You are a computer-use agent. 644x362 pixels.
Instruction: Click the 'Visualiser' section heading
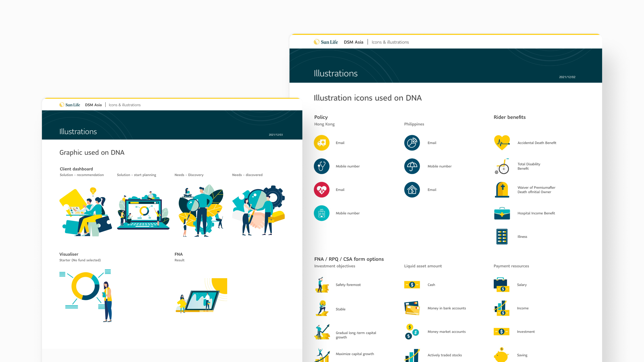(x=69, y=254)
